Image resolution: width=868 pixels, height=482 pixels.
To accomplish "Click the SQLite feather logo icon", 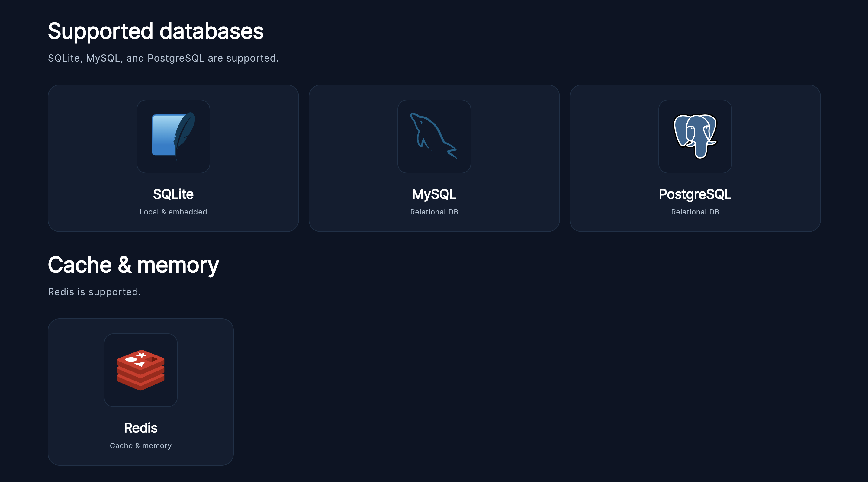I will (173, 136).
